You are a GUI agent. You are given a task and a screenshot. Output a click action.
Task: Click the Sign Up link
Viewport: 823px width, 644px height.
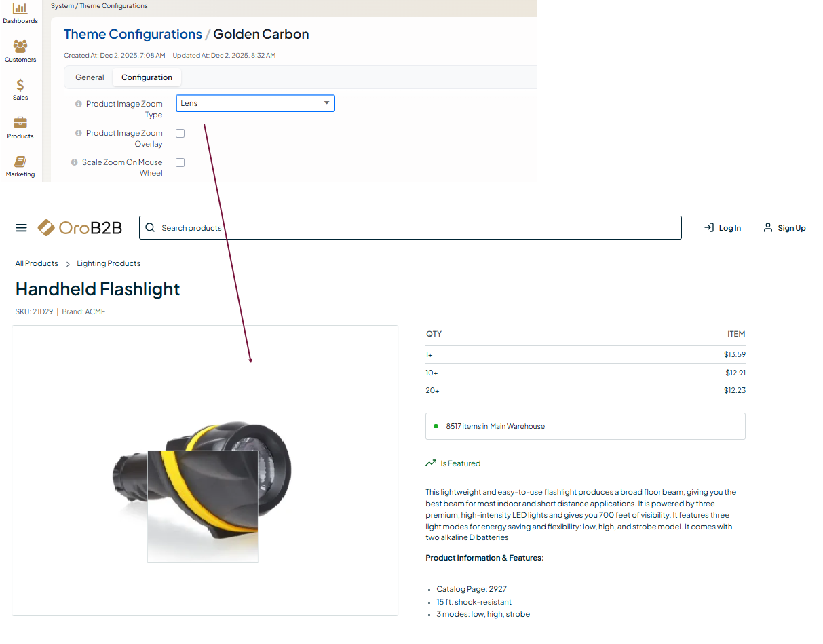[784, 228]
